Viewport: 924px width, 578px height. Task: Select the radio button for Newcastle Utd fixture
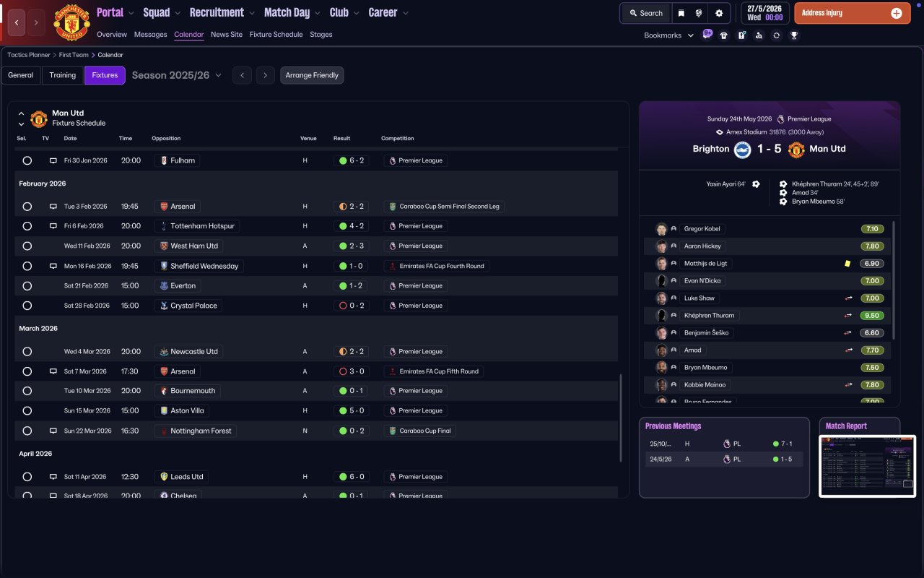(x=27, y=352)
